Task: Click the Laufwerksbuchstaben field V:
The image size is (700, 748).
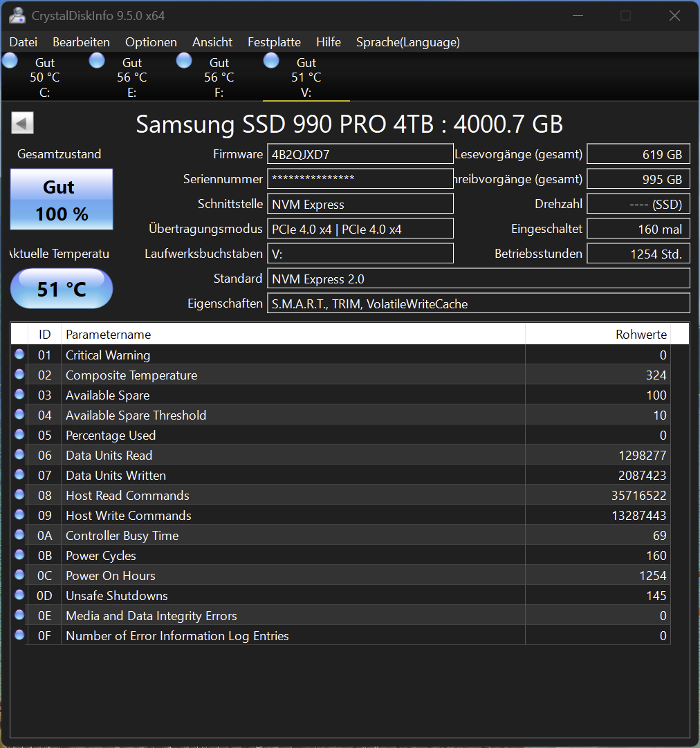Action: click(x=360, y=253)
